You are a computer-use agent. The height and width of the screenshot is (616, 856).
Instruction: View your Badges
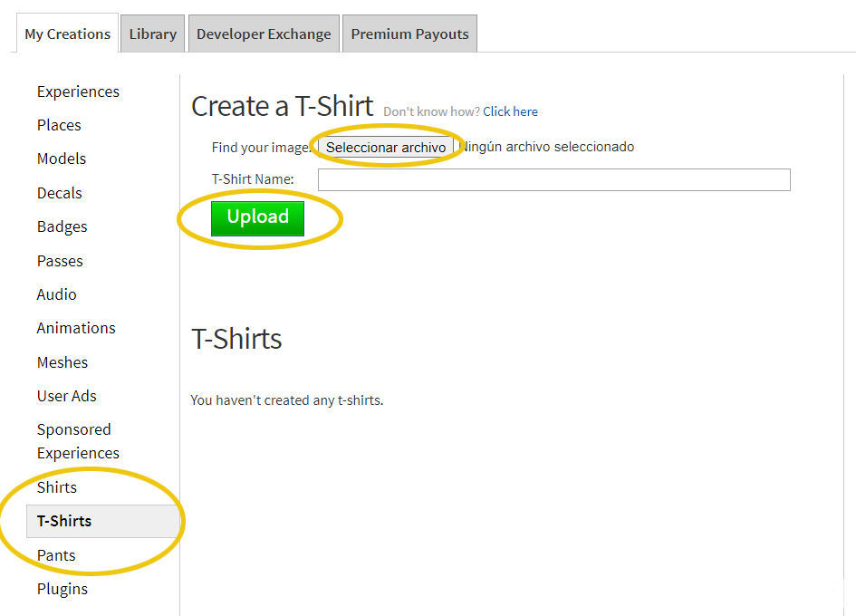(62, 226)
